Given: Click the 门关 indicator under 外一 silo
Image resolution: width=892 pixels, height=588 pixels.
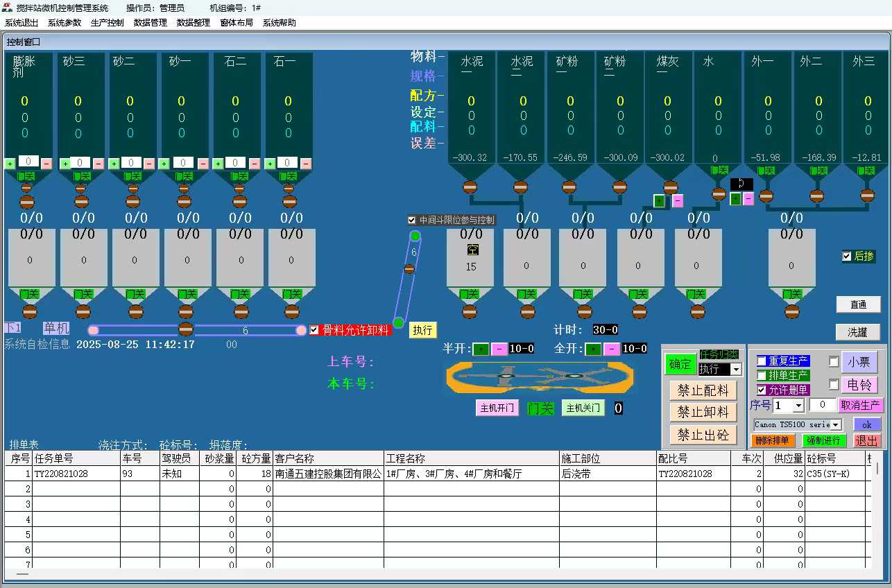Looking at the screenshot, I should [766, 171].
